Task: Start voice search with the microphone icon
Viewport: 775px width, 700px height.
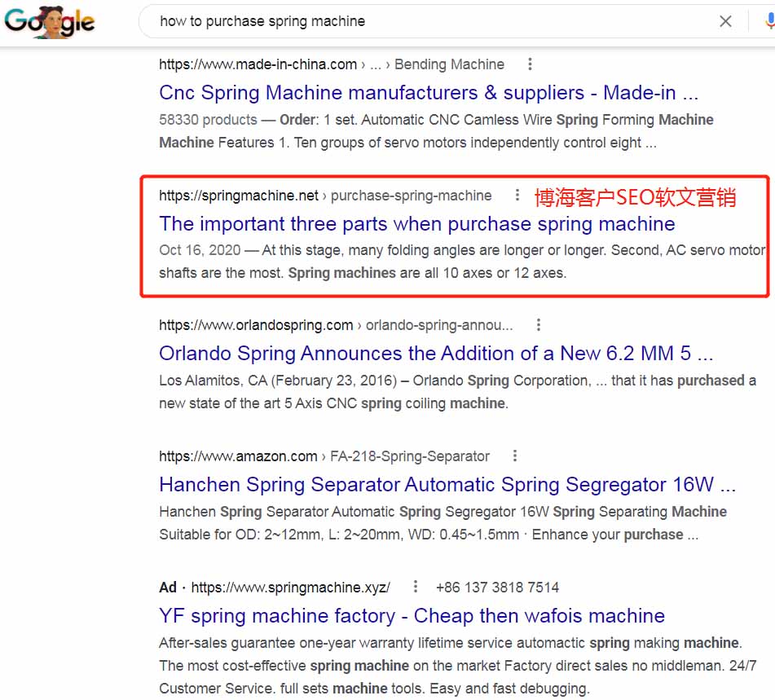Action: [769, 22]
